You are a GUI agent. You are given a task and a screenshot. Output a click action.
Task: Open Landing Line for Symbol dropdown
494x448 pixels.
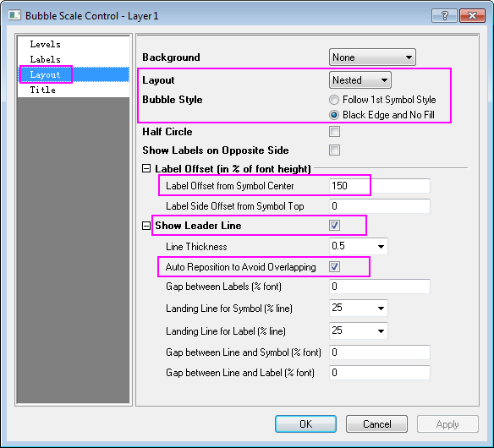click(x=359, y=308)
